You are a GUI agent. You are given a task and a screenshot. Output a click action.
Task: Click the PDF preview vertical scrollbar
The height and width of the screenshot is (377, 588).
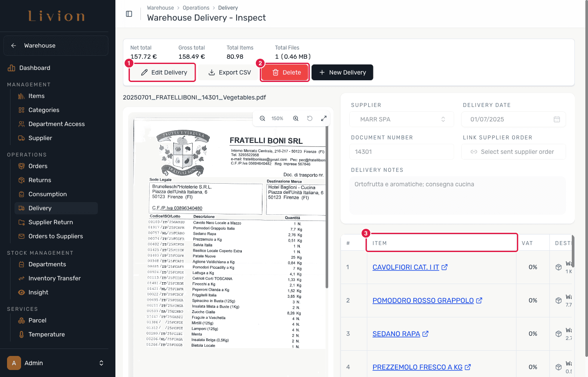pos(326,206)
